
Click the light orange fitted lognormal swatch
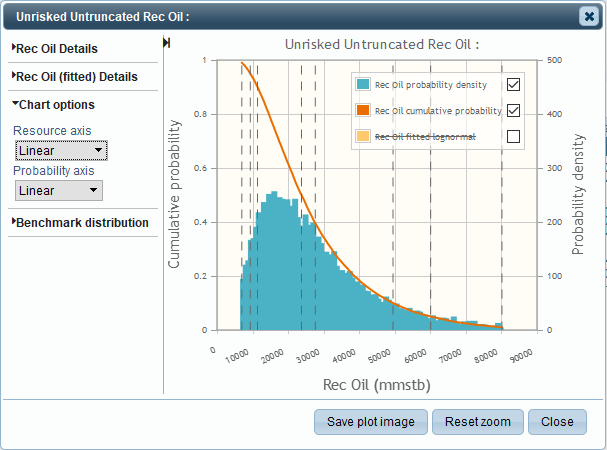point(364,138)
